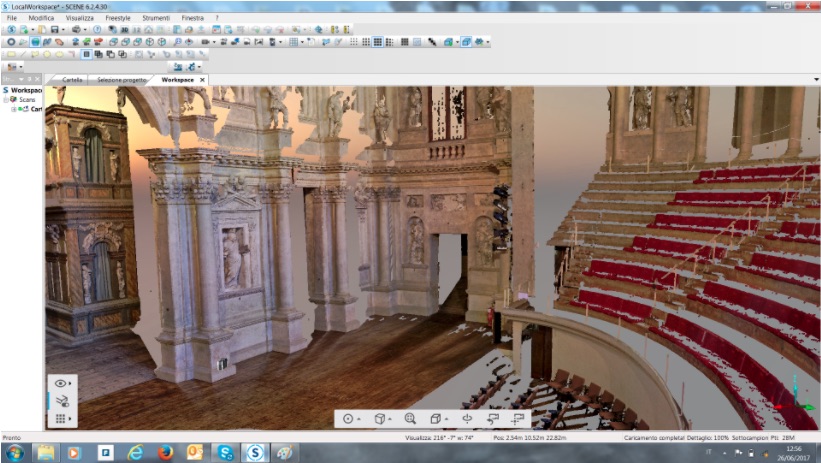Switch to the Cartella tab

(72, 80)
